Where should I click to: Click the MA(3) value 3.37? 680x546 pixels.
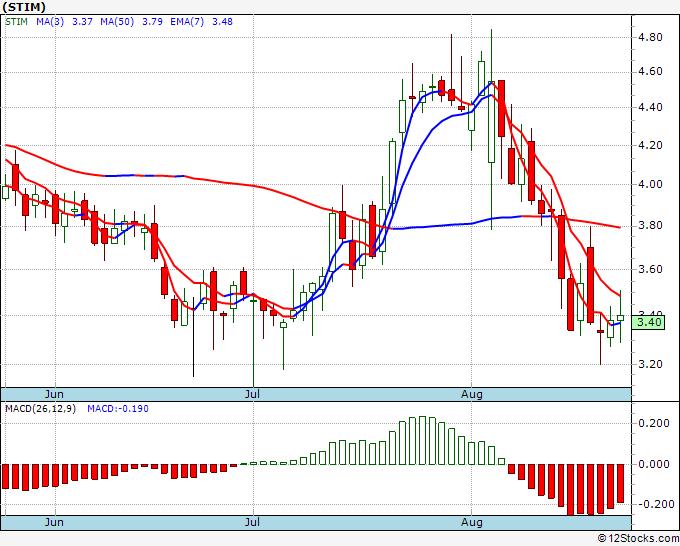point(82,22)
